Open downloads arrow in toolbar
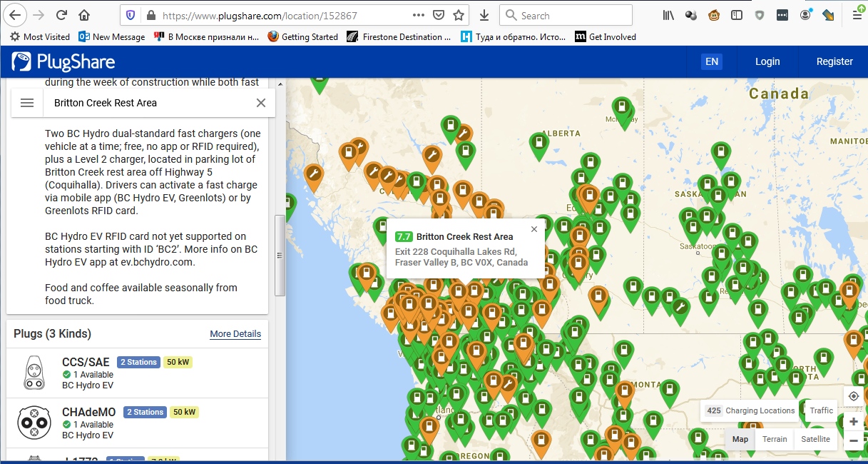 [x=484, y=15]
